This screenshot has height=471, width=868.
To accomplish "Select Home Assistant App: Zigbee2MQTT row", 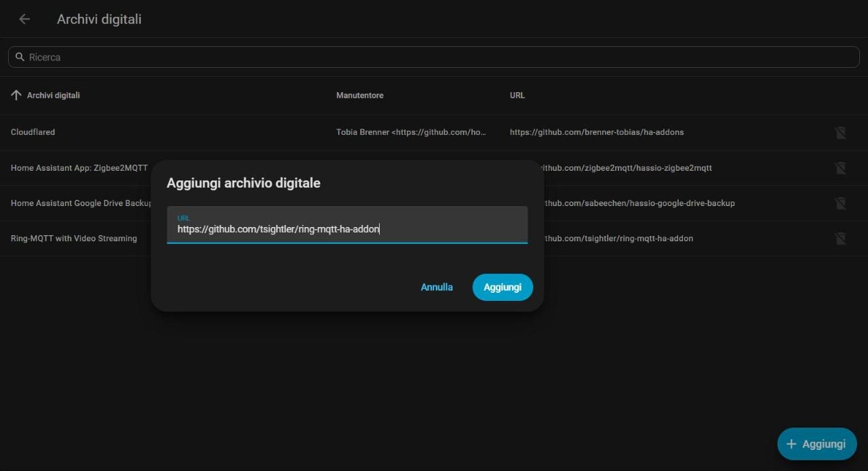I will click(79, 168).
